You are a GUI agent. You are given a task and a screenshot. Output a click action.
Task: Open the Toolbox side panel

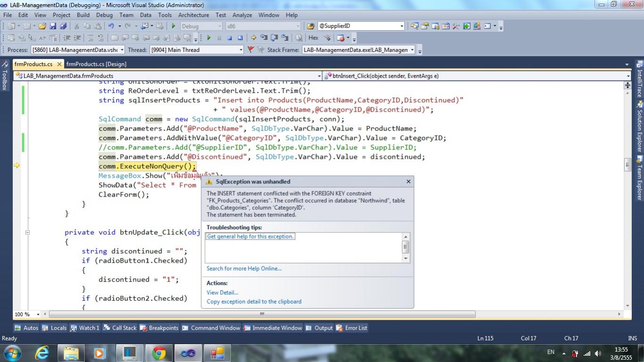click(5, 75)
